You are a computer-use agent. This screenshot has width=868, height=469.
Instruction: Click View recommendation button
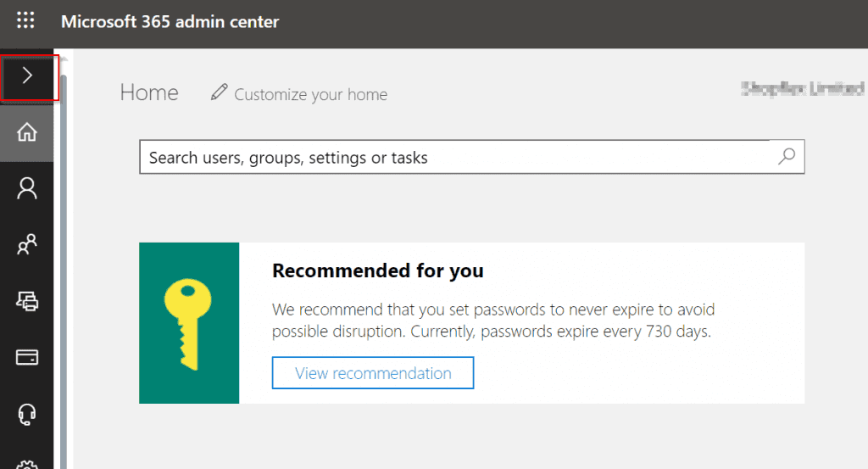pyautogui.click(x=373, y=372)
